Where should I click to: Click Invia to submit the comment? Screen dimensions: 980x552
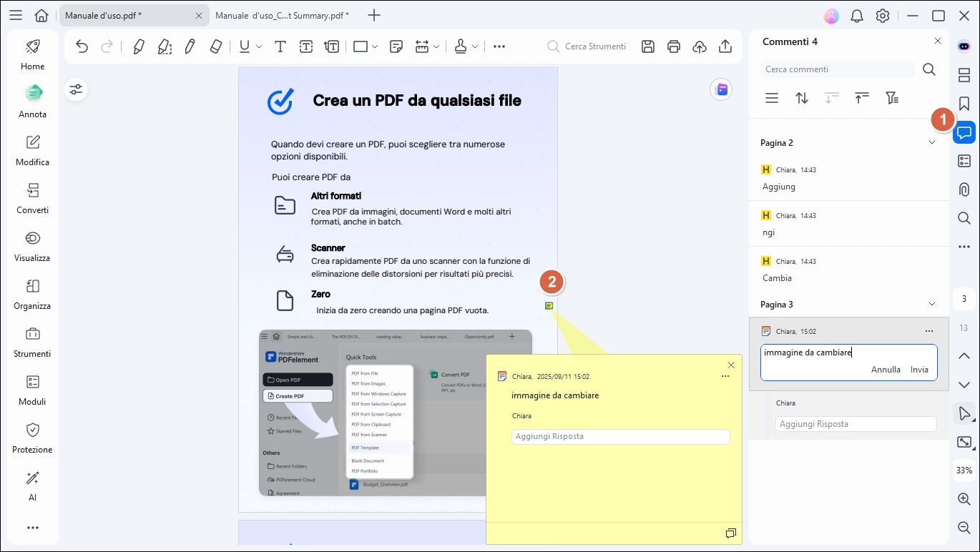(x=919, y=370)
